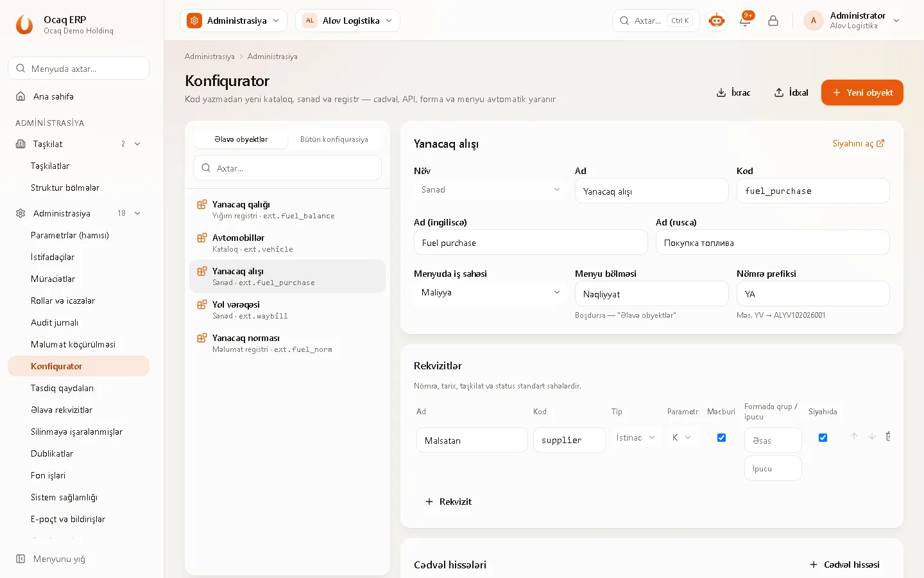Add a new Rekvizit row
Image resolution: width=924 pixels, height=578 pixels.
(x=449, y=502)
